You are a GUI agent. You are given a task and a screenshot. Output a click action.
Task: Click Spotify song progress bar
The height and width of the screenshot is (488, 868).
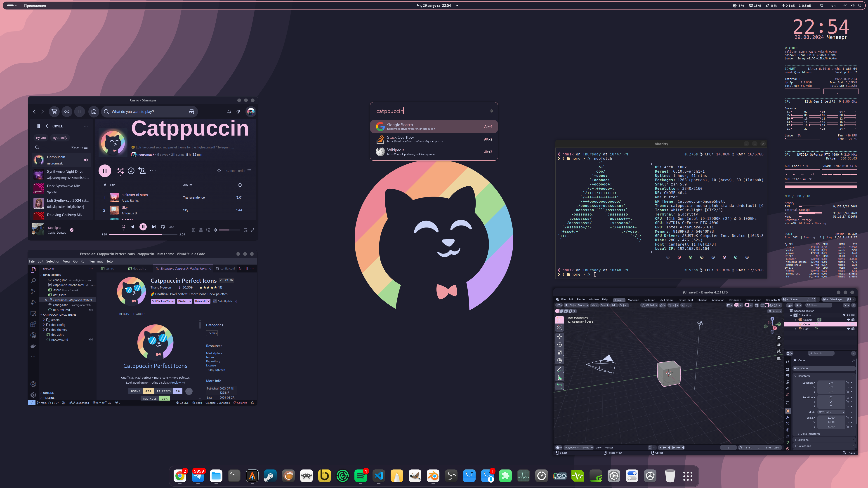[x=143, y=235]
